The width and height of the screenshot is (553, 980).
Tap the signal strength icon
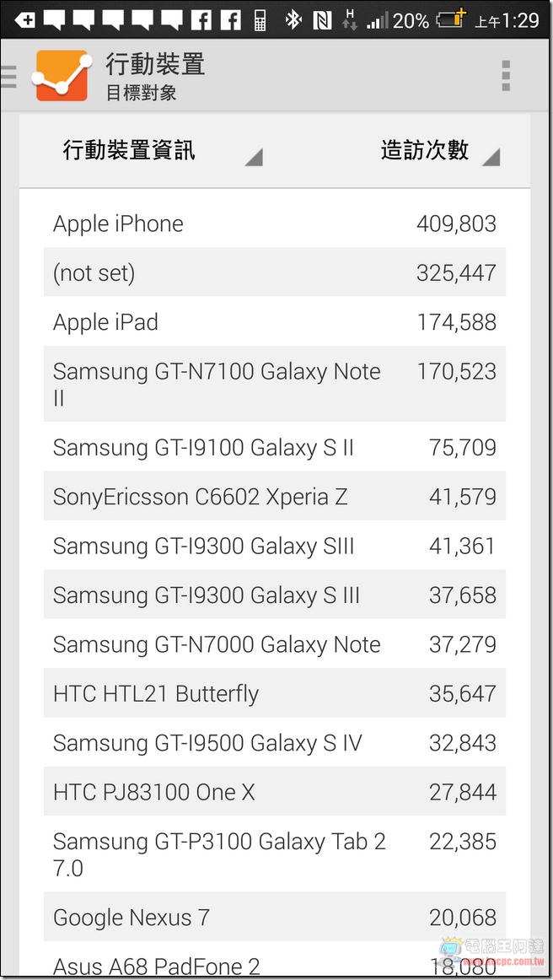pos(378,20)
